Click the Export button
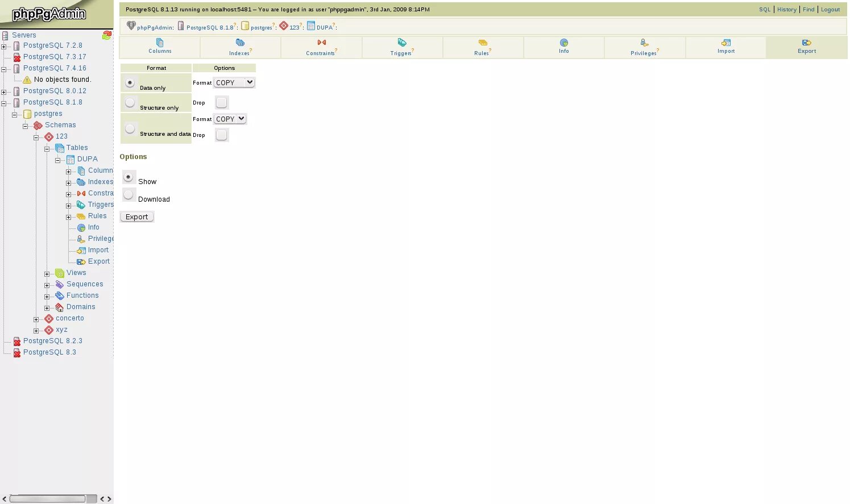The height and width of the screenshot is (504, 850). click(137, 216)
